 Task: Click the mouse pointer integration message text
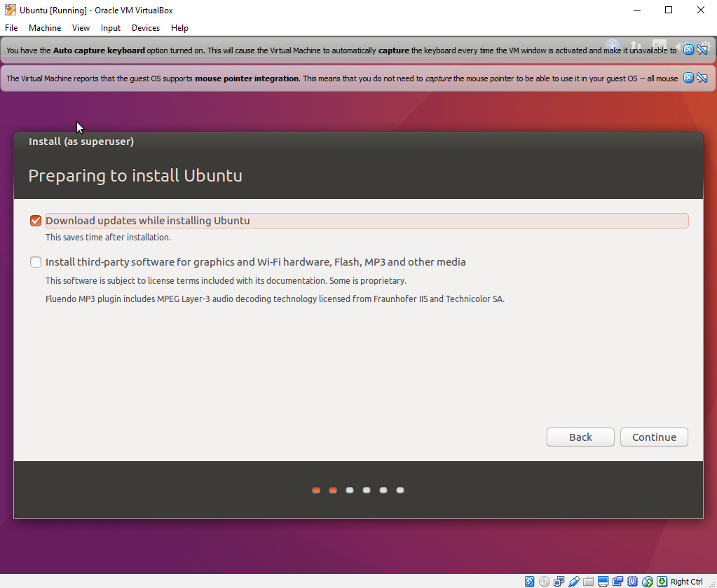(x=342, y=78)
